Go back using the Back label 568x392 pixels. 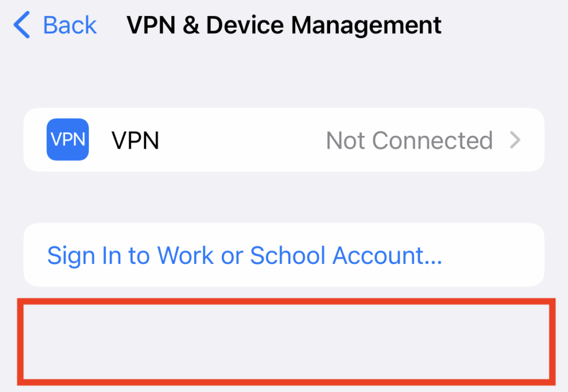[x=69, y=25]
